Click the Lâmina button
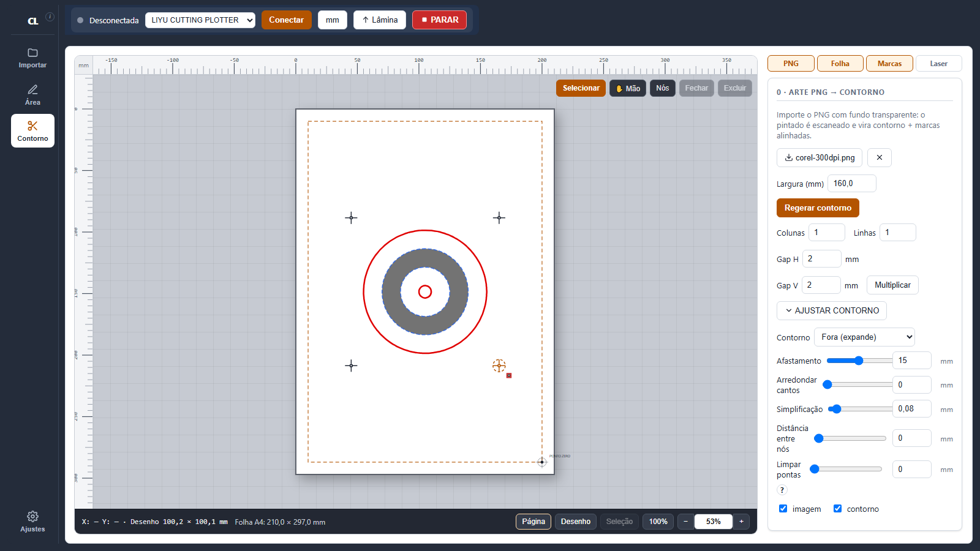980x551 pixels. [x=380, y=20]
